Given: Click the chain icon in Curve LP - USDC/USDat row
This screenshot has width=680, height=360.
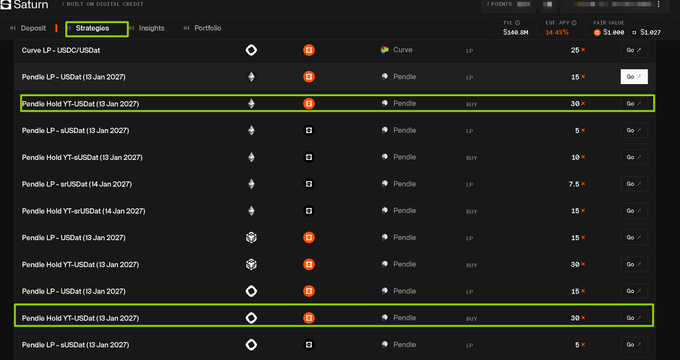Looking at the screenshot, I should pyautogui.click(x=251, y=50).
